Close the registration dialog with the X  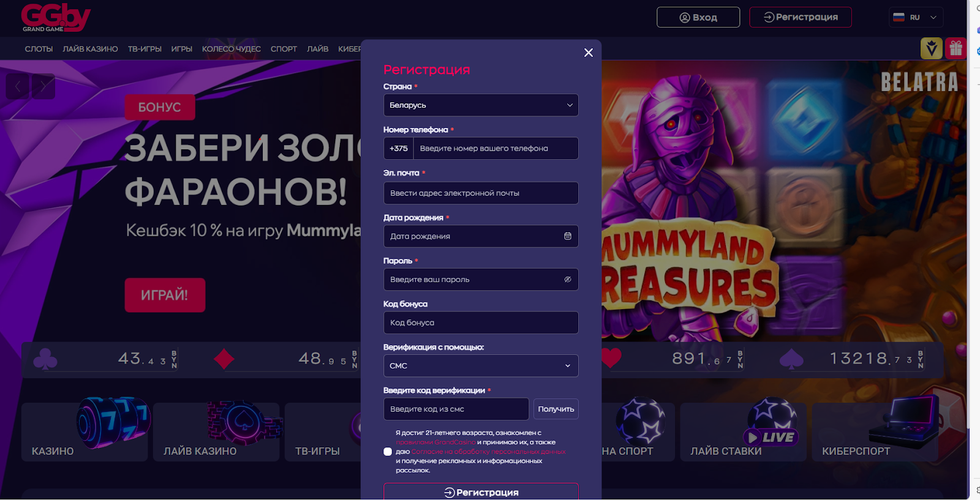click(x=589, y=53)
